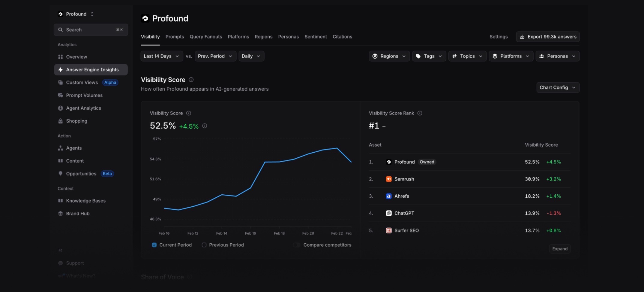Open the Regions filter dropdown

389,56
